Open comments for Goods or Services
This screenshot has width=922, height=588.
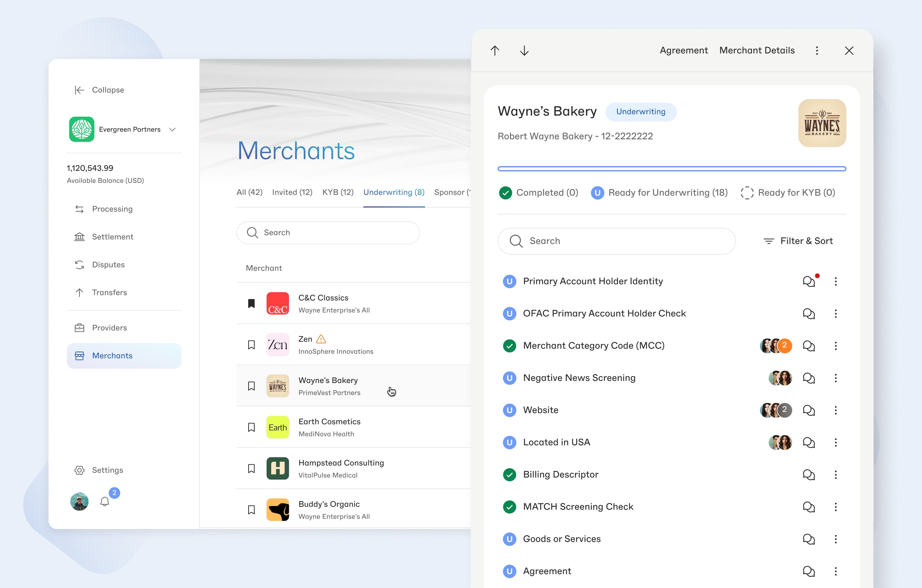(809, 539)
